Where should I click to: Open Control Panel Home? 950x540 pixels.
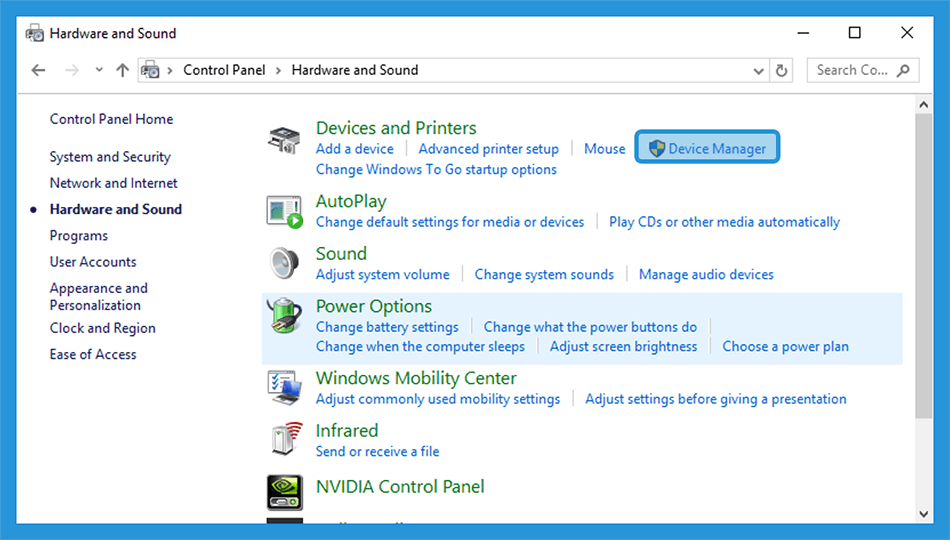111,119
